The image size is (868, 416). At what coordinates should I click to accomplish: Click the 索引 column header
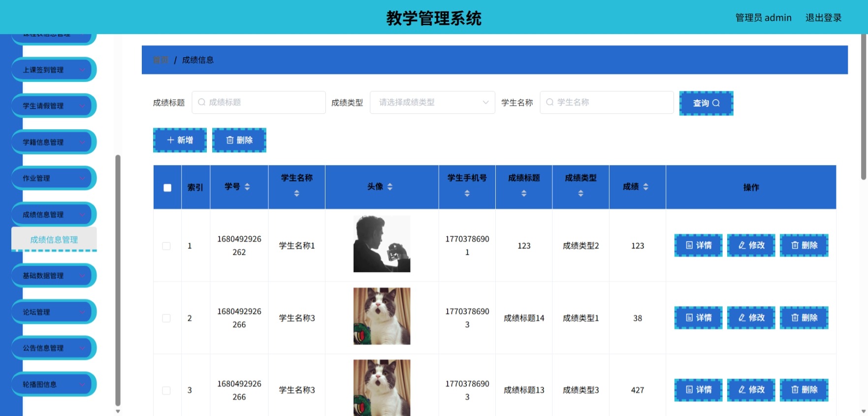click(195, 187)
